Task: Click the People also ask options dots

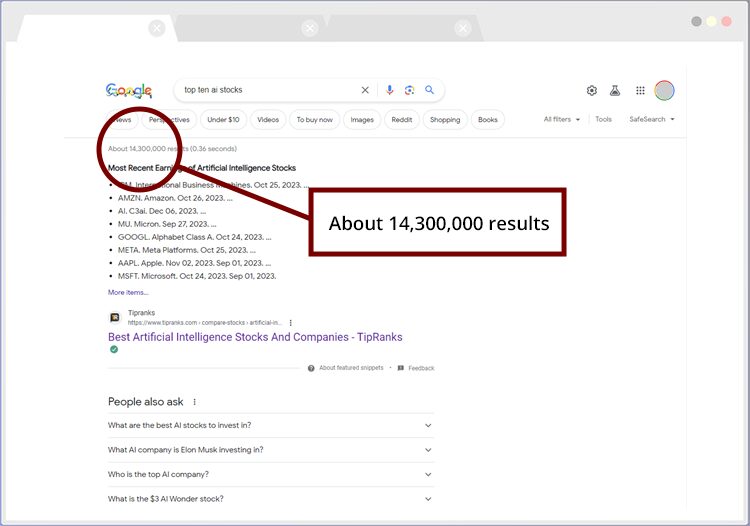Action: pos(195,402)
